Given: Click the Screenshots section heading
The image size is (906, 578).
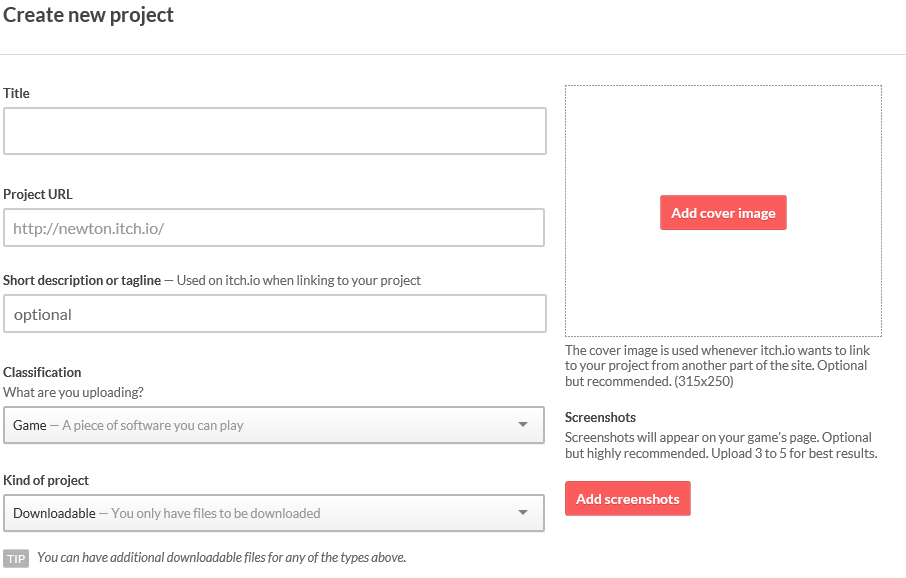Looking at the screenshot, I should pos(600,417).
